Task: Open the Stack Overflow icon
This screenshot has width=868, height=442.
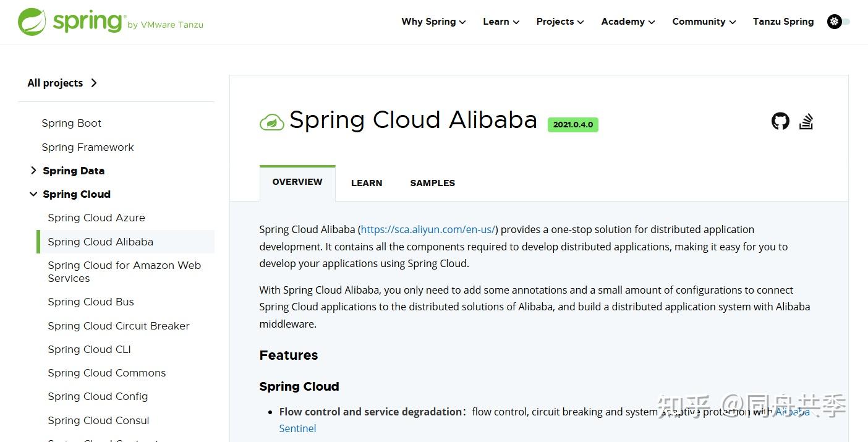Action: pyautogui.click(x=806, y=121)
